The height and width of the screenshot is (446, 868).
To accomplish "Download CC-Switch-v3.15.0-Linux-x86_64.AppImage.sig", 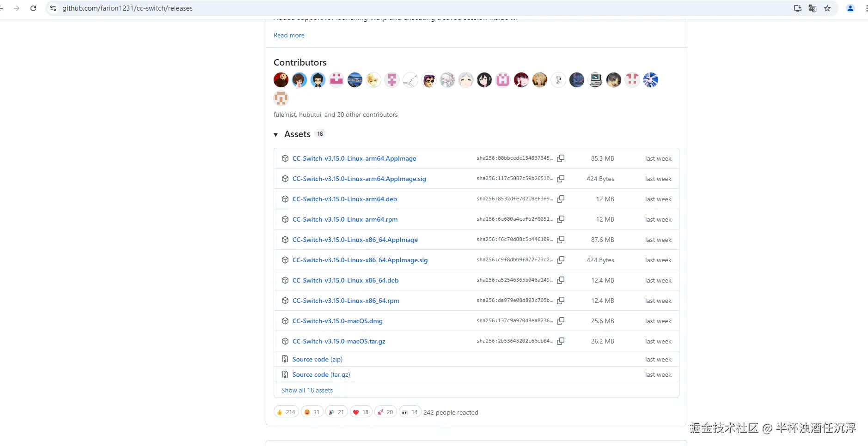I will coord(360,260).
